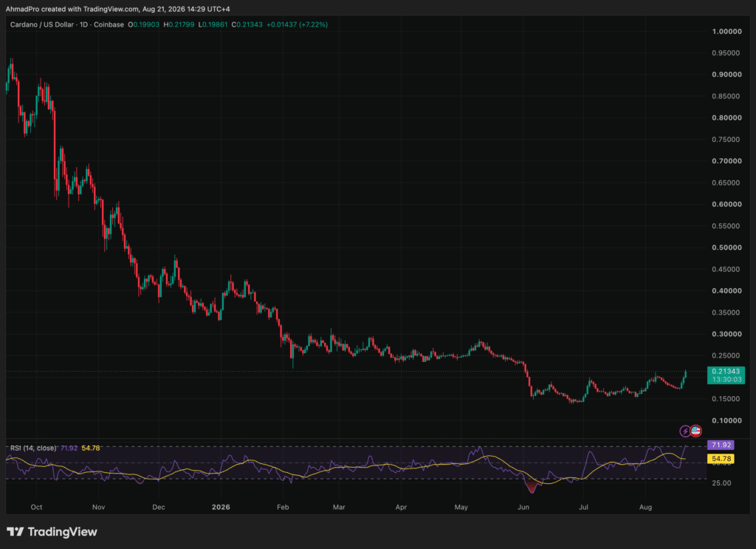This screenshot has width=756, height=549.
Task: Click the Jun label on time axis
Action: (523, 507)
